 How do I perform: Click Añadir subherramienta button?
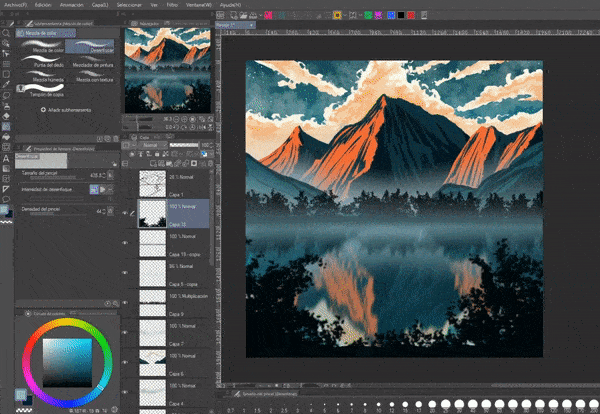pos(66,110)
